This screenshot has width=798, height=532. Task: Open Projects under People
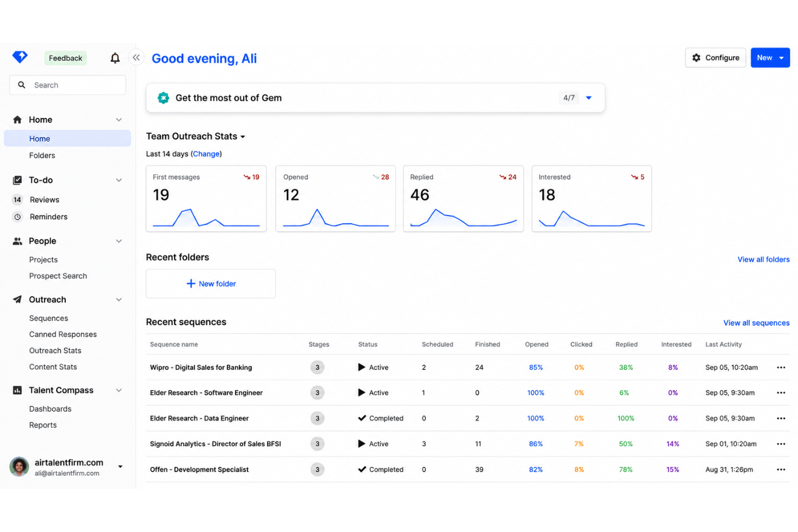coord(43,259)
